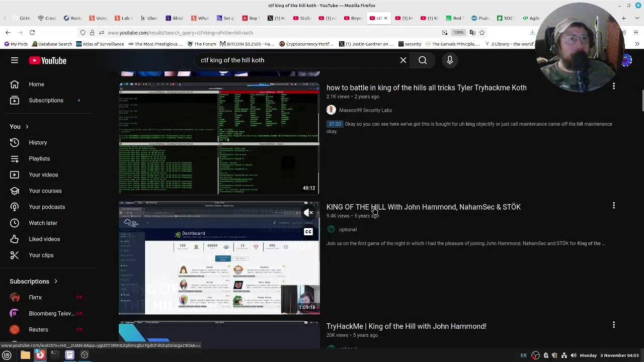Reload the page in Firefox

32,33
